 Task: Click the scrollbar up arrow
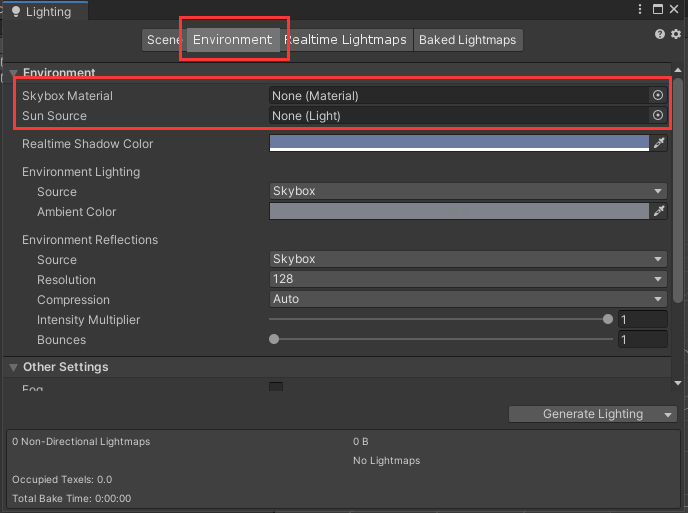(678, 70)
